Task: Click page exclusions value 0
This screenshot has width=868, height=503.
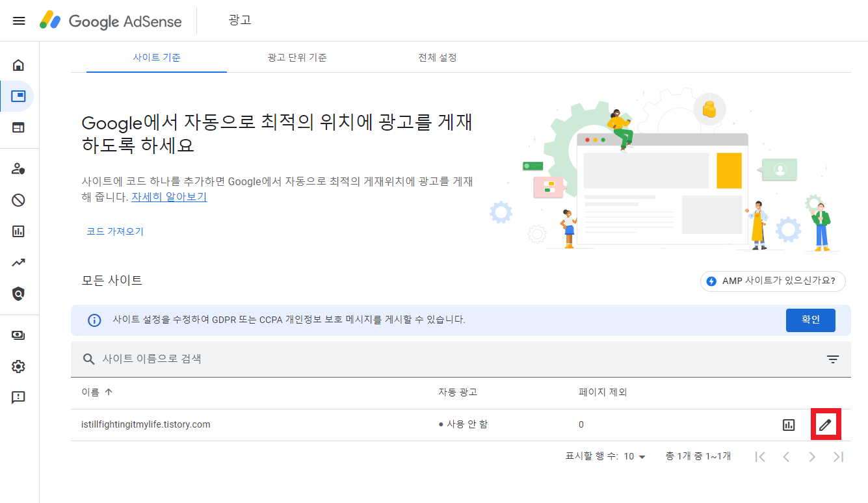Action: [x=581, y=424]
